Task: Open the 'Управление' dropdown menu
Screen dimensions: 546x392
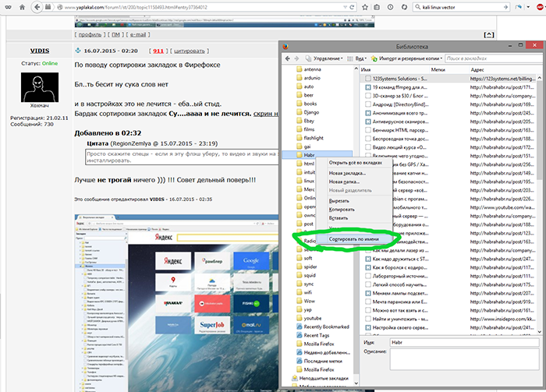Action: click(324, 58)
